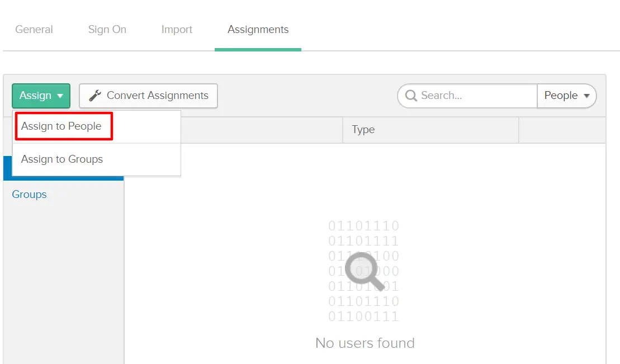Choose Assign to Groups from the menu
Image resolution: width=620 pixels, height=364 pixels.
coord(62,159)
